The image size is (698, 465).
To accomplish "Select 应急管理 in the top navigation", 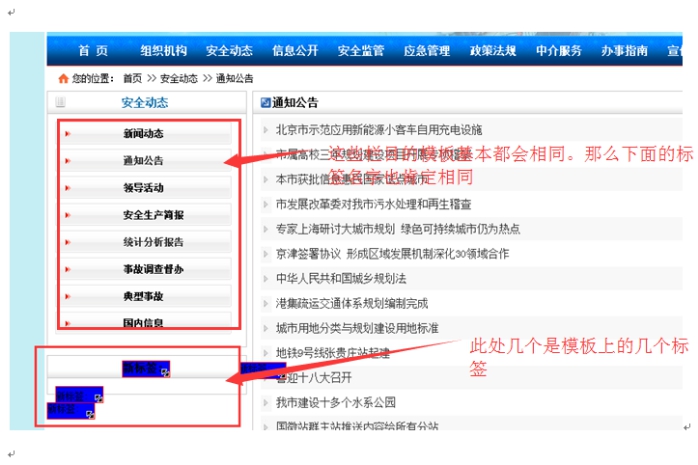I will point(427,51).
